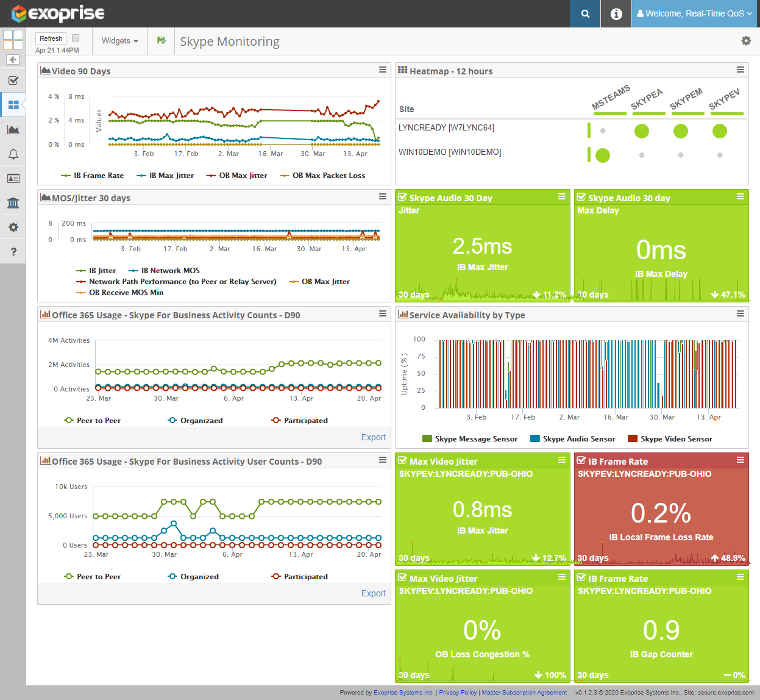The image size is (760, 700).
Task: Click Export link under Activity Counts chart
Action: coord(373,437)
